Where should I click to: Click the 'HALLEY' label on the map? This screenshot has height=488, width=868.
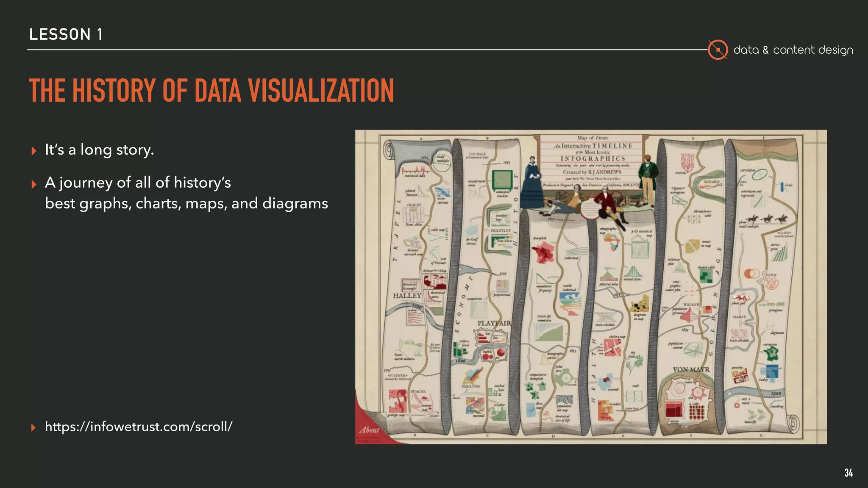[407, 296]
